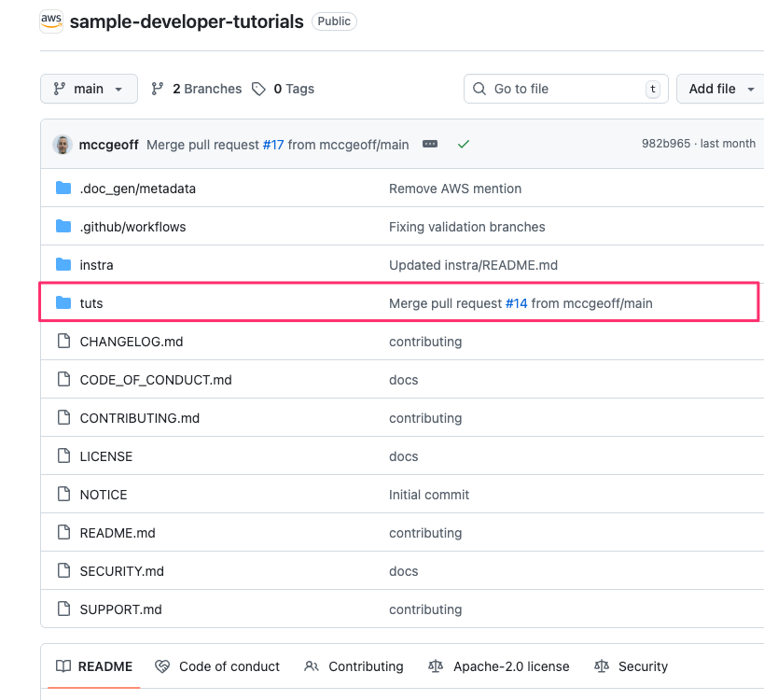Open the .doc_gen/metadata folder

[138, 189]
